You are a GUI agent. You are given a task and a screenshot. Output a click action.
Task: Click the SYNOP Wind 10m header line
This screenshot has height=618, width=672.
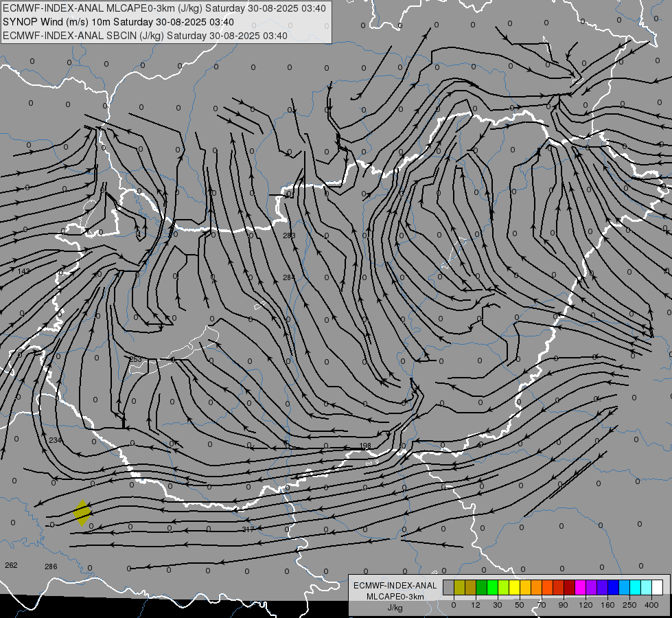tap(118, 22)
